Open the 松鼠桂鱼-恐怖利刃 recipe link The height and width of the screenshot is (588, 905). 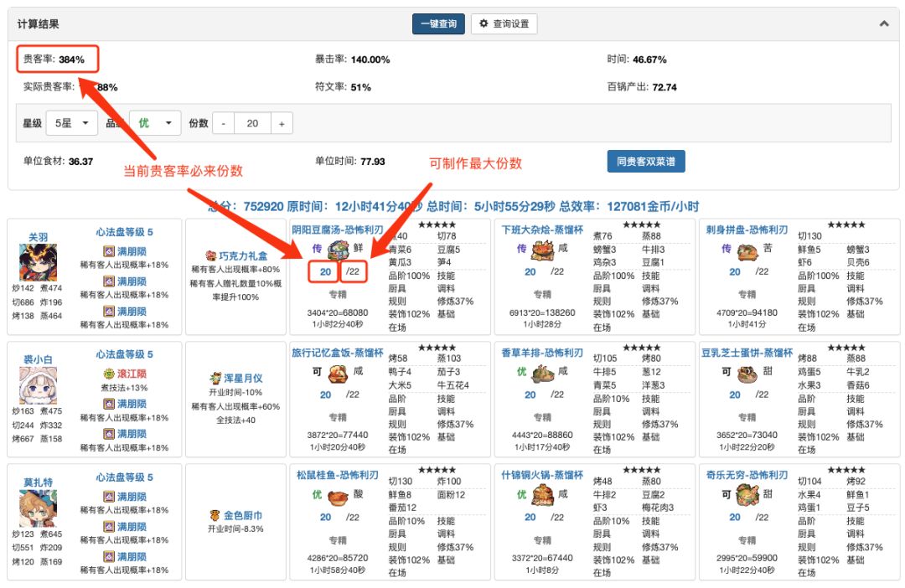click(338, 475)
